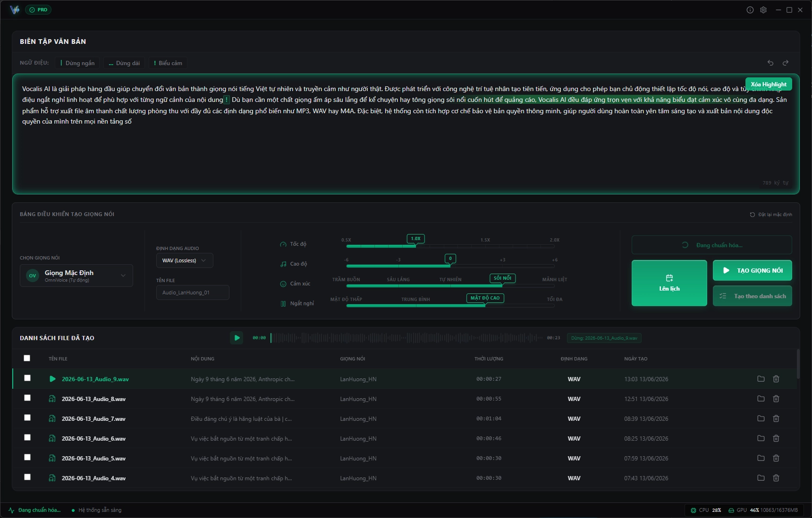The image size is (812, 518).
Task: Open the settings gear icon
Action: point(763,10)
